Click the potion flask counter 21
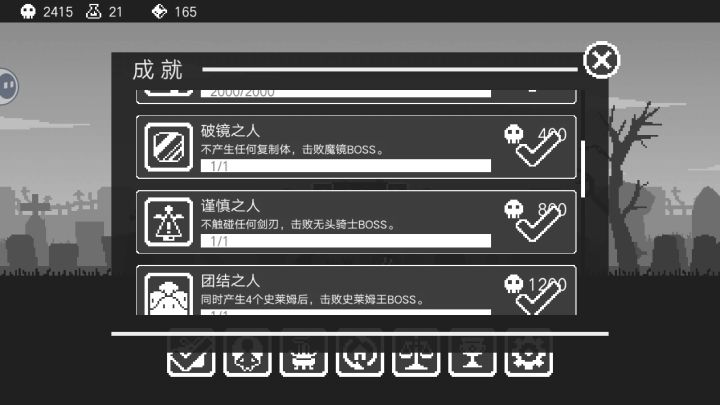720x405 pixels. (104, 11)
